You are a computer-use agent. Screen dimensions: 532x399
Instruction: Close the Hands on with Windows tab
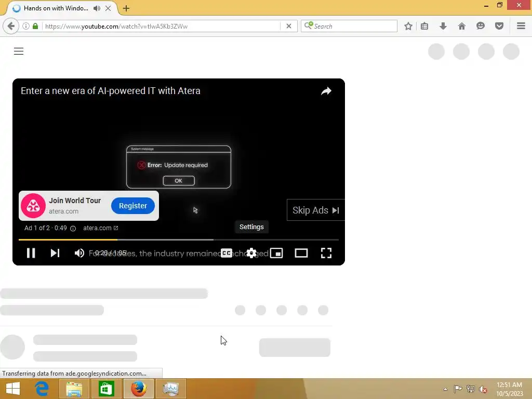click(x=108, y=8)
